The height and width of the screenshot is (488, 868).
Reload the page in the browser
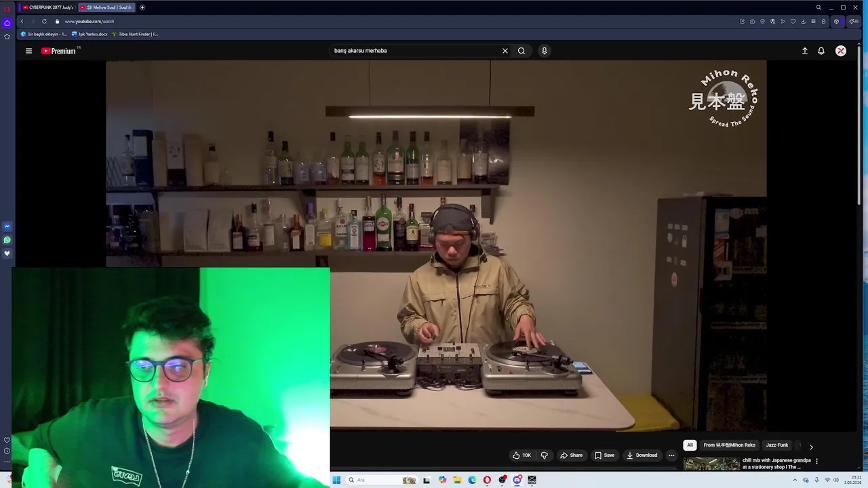click(x=44, y=21)
